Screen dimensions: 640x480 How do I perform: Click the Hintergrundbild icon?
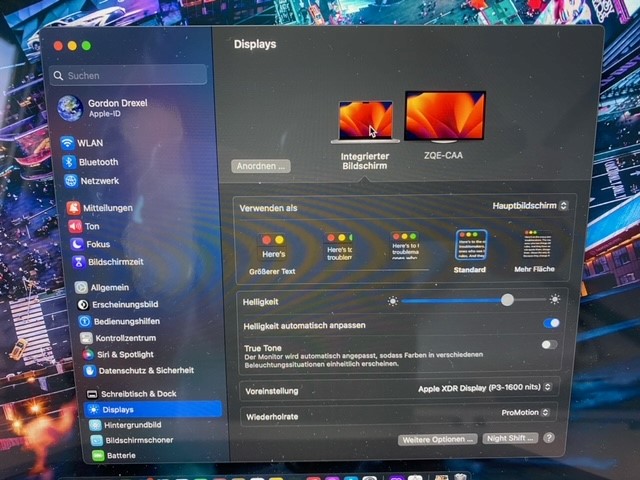click(x=95, y=425)
